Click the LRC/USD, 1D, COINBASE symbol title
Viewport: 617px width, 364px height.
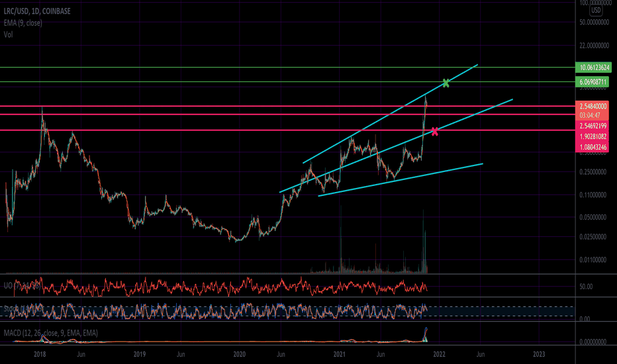pyautogui.click(x=37, y=11)
